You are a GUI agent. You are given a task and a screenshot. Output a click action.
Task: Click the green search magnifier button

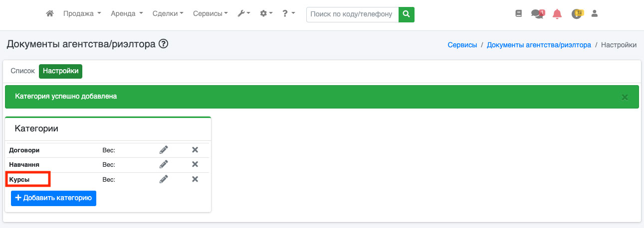407,14
